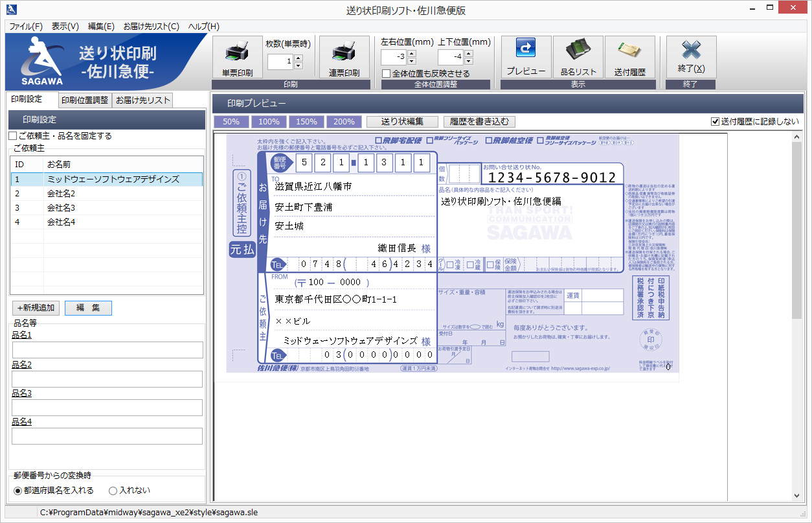Screen dimensions: 812x523
Task: Click the preview scrollbar up arrow
Action: pyautogui.click(x=796, y=136)
